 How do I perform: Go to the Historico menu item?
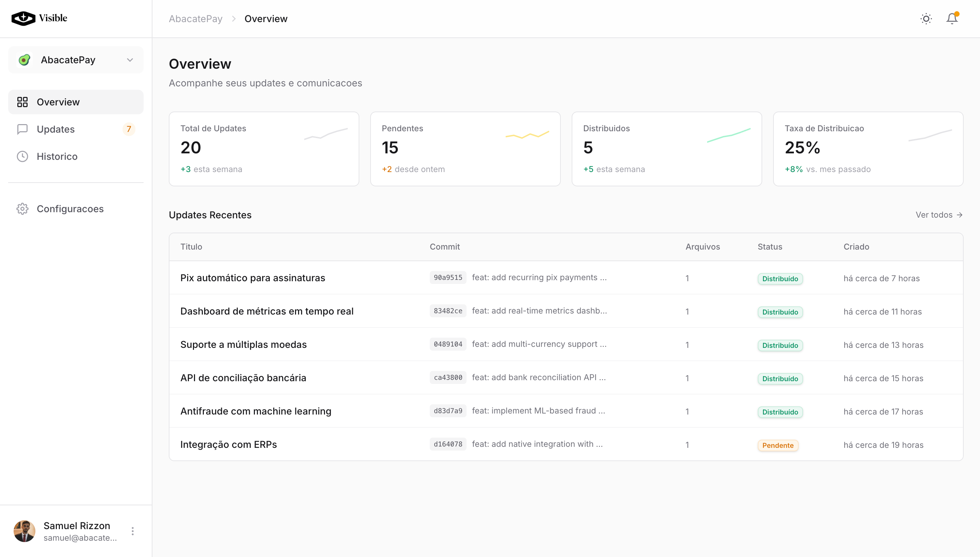click(x=57, y=156)
